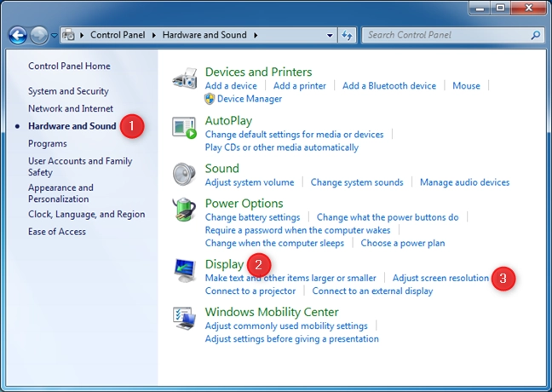
Task: Click Change default settings for media or devices
Action: pyautogui.click(x=294, y=135)
